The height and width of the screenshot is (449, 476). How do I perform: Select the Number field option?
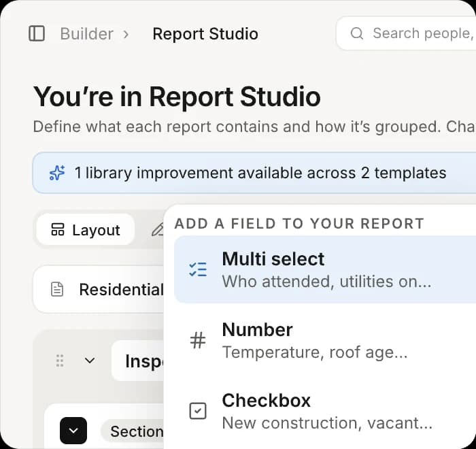point(325,340)
